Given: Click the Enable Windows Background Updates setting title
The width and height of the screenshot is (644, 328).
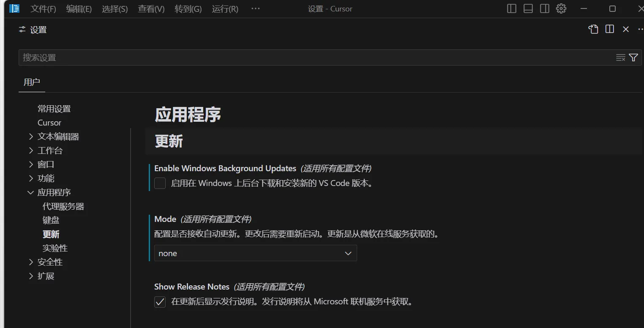Looking at the screenshot, I should click(225, 168).
